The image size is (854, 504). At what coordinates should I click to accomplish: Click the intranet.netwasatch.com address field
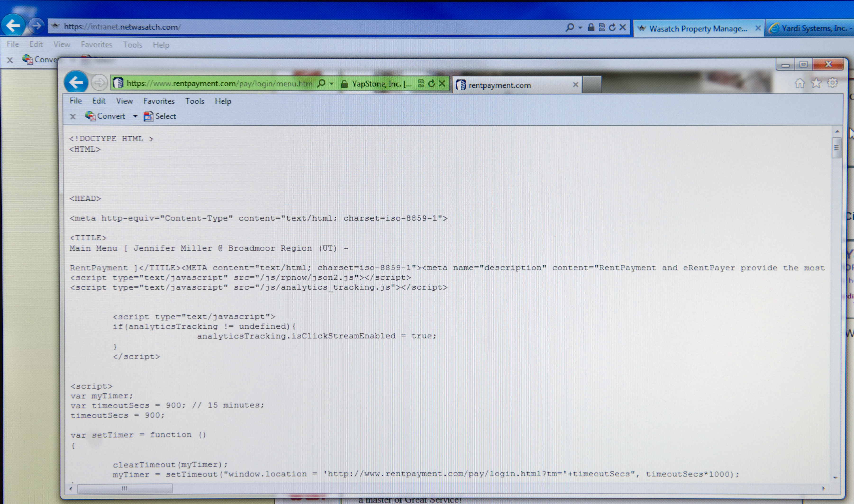coord(306,27)
